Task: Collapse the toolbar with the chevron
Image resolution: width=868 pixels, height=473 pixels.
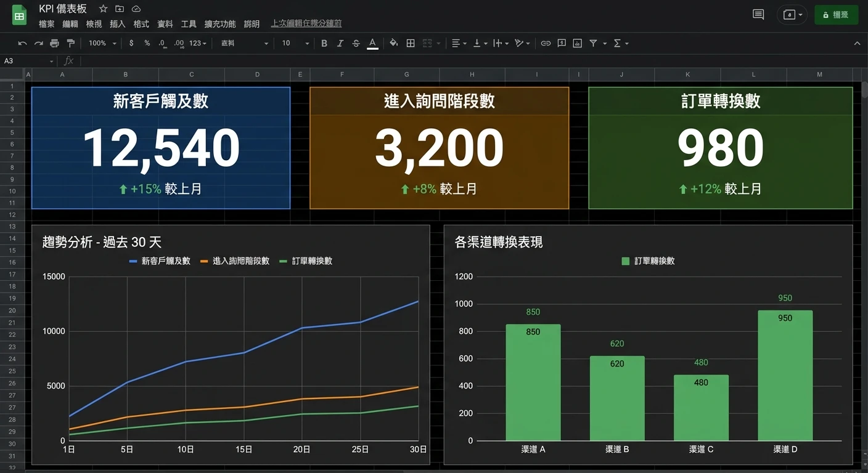Action: click(857, 43)
